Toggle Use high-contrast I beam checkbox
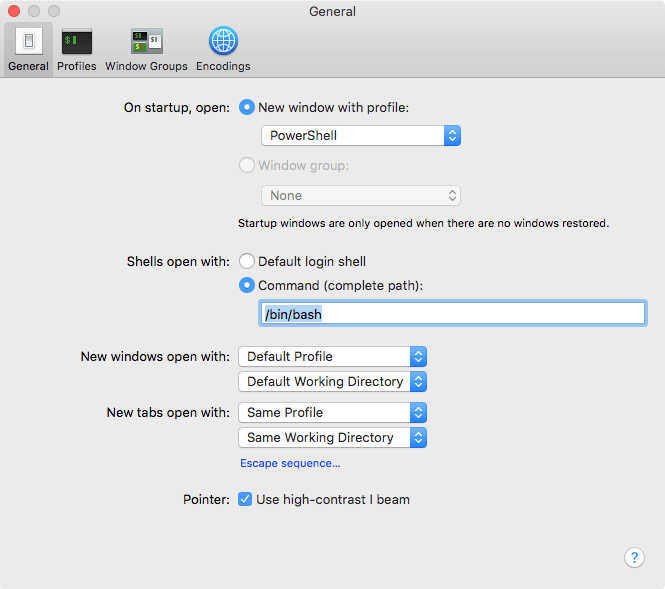 pyautogui.click(x=245, y=499)
